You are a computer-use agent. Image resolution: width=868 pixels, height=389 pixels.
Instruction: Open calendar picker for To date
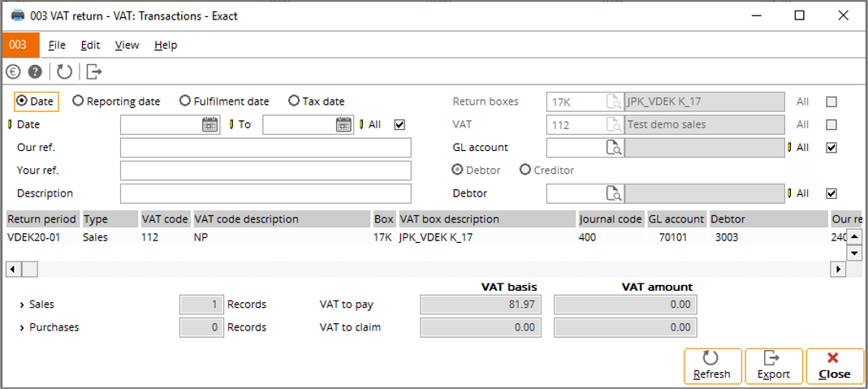click(344, 125)
